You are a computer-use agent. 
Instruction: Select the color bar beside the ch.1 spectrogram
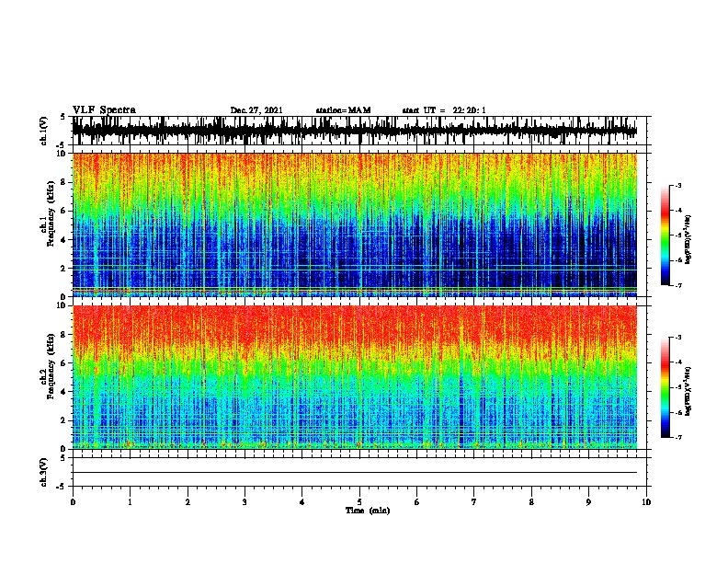pyautogui.click(x=665, y=236)
